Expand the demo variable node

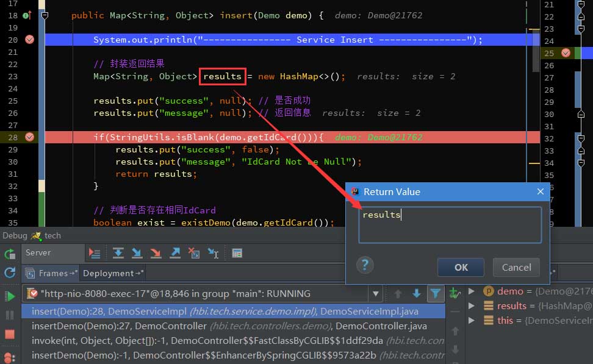pos(472,291)
